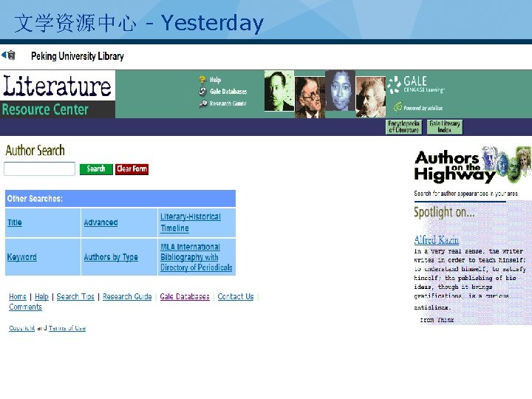Open the Contact Us link
The image size is (532, 399).
pyautogui.click(x=236, y=296)
